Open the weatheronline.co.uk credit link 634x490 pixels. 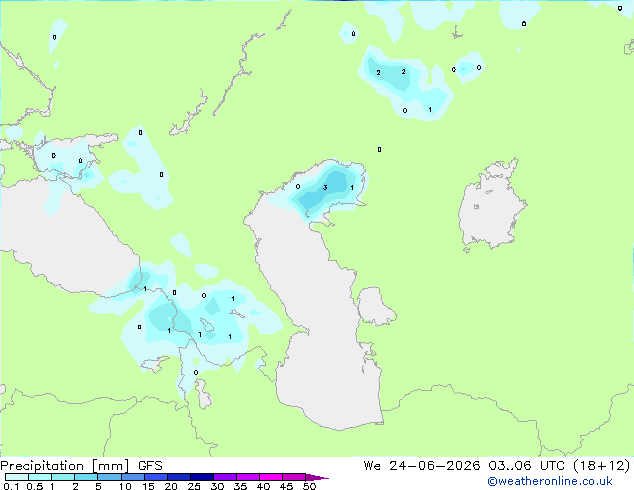coord(550,481)
